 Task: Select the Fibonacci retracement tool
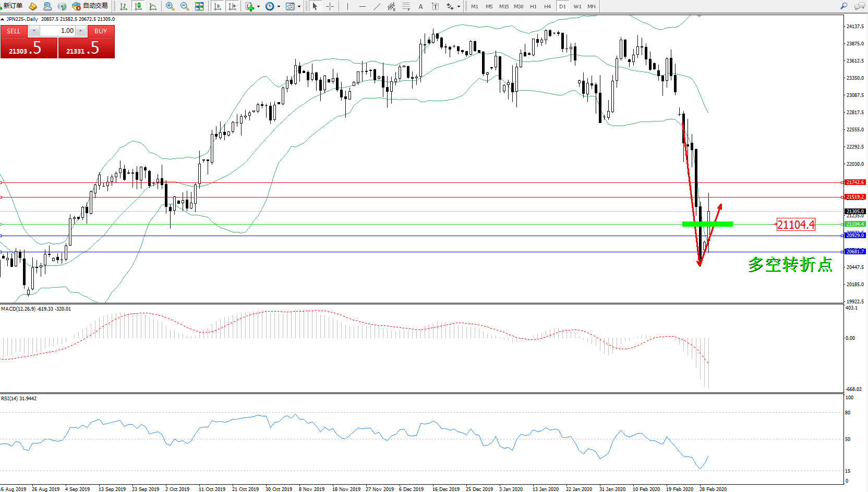(406, 6)
